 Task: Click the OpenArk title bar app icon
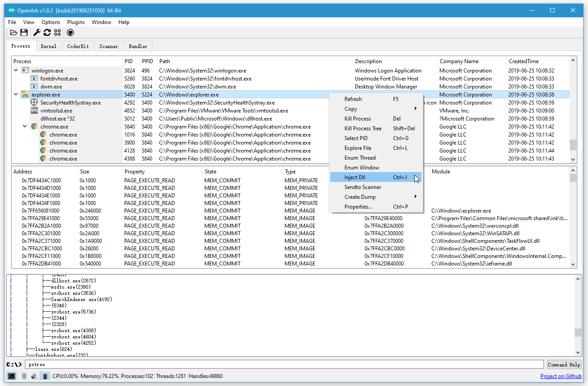[x=12, y=10]
